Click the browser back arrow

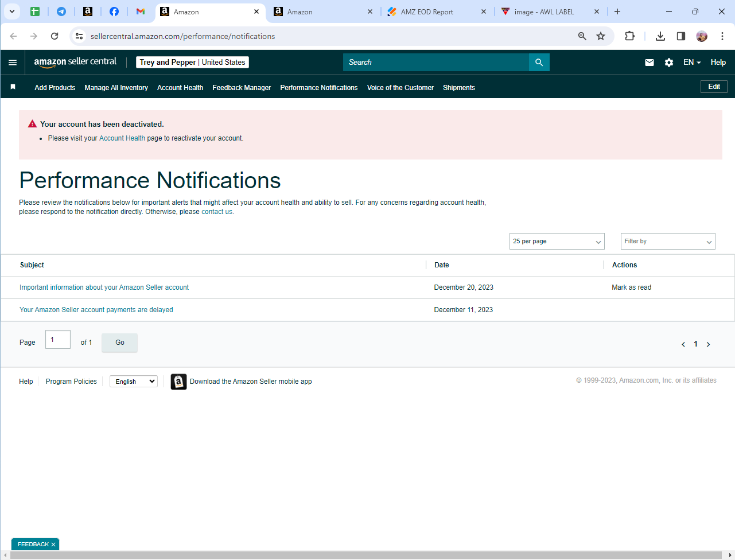pos(13,36)
